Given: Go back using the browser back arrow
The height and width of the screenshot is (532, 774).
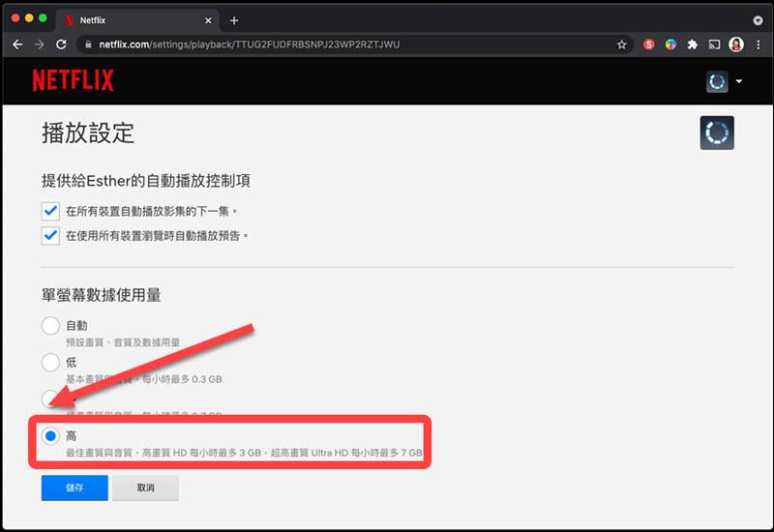Looking at the screenshot, I should point(17,44).
